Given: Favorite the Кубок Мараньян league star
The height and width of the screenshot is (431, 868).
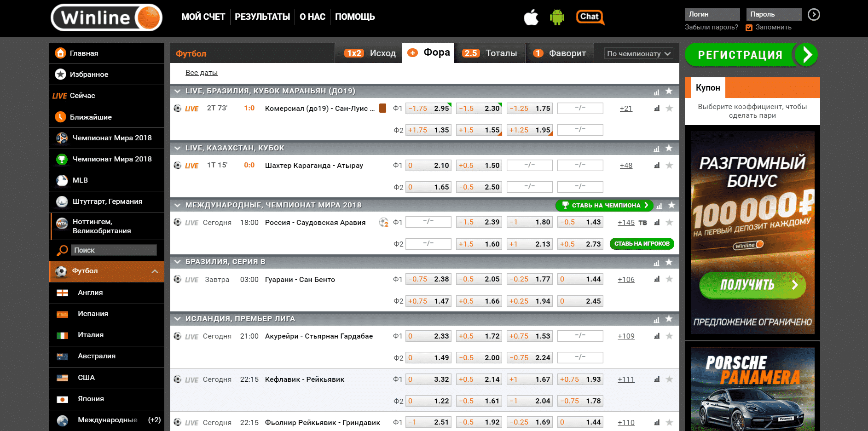Looking at the screenshot, I should point(669,91).
